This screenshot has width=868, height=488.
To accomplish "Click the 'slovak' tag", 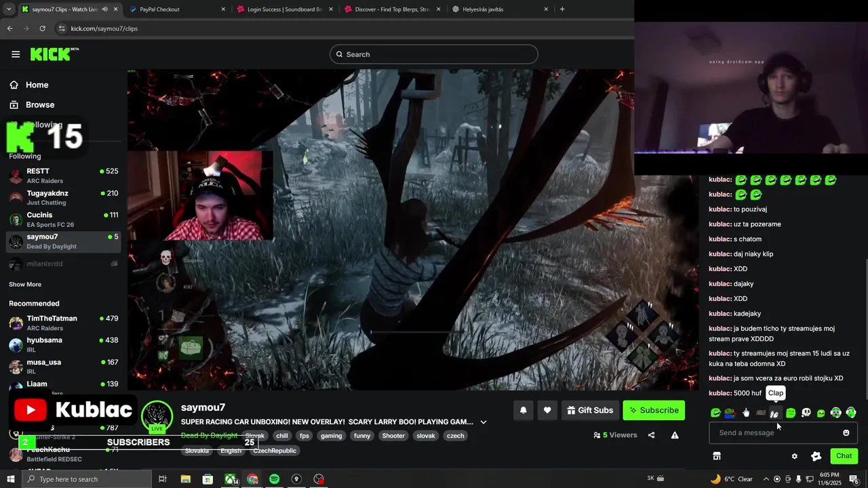I will pyautogui.click(x=426, y=436).
